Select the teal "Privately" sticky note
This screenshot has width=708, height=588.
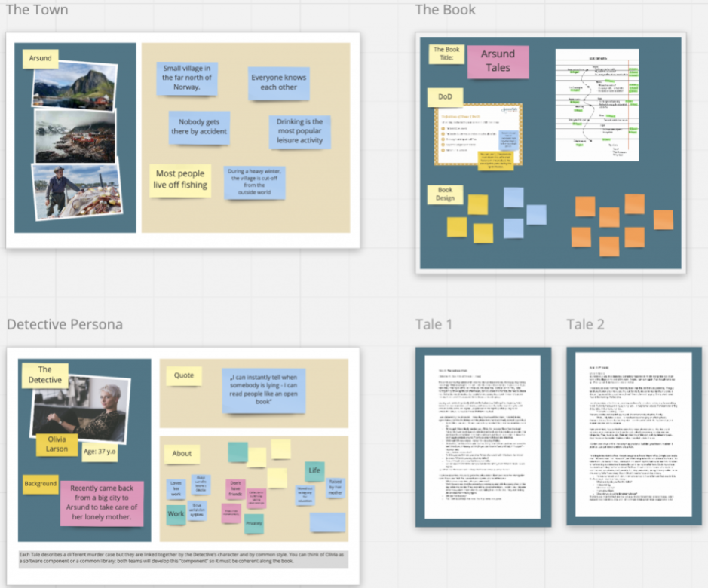click(254, 523)
